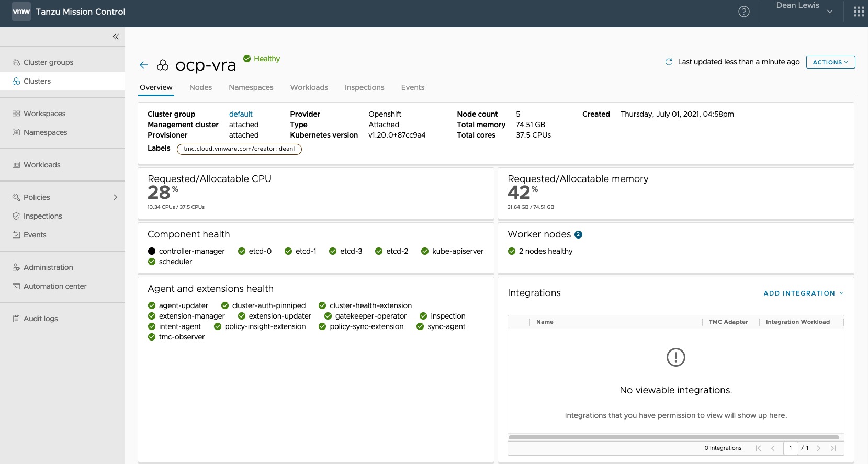Click the policy-insight-extension entry

tap(260, 326)
